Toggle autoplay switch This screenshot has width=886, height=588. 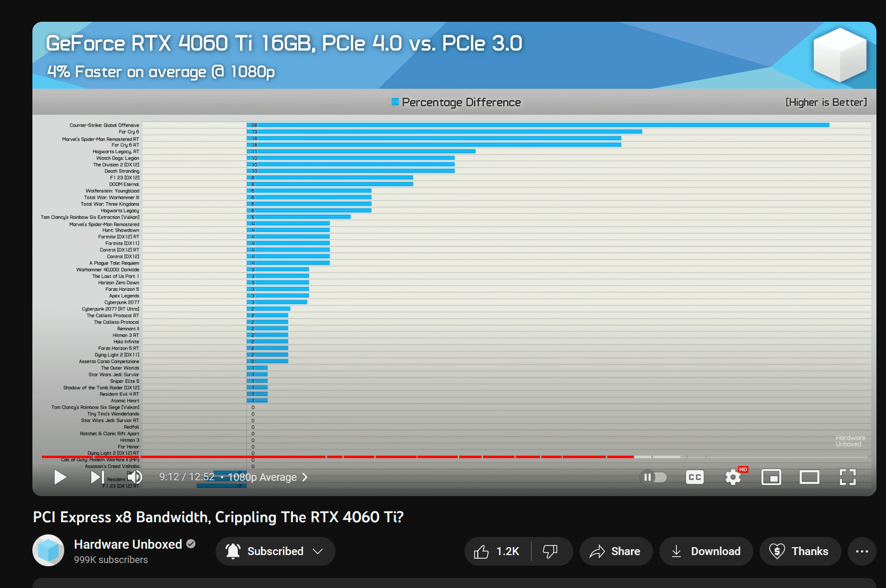[654, 477]
